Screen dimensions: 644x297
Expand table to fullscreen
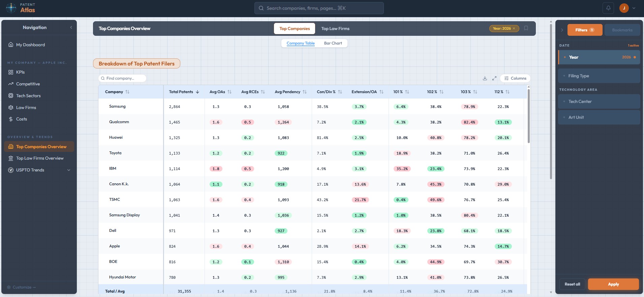click(494, 78)
